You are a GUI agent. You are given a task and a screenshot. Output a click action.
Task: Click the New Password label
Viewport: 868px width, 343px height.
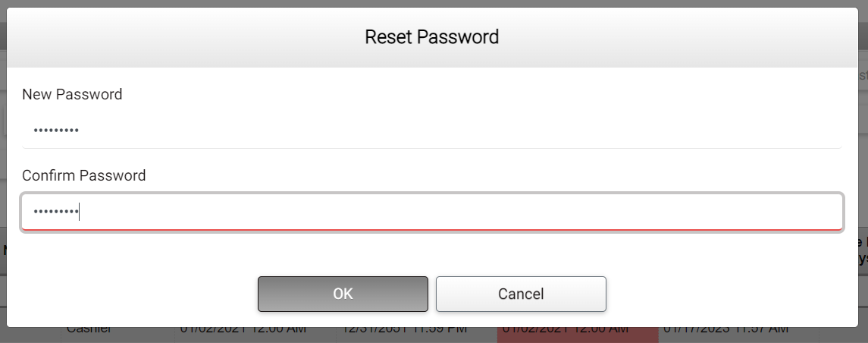pos(72,94)
